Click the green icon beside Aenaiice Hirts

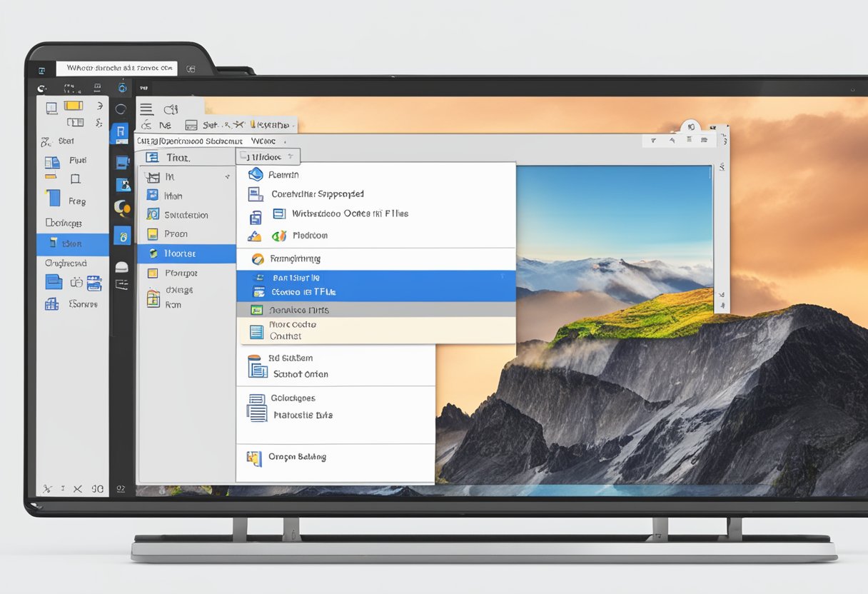257,311
